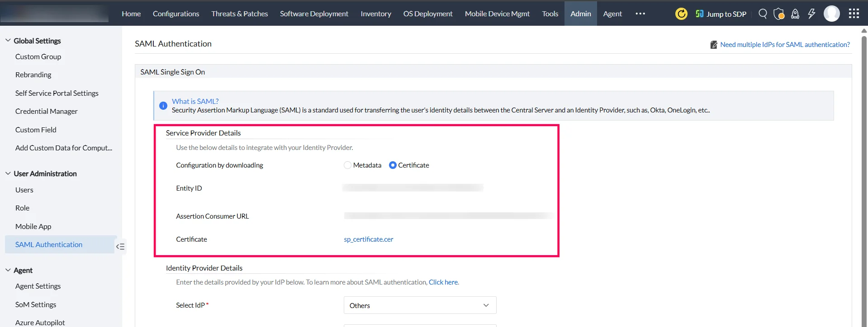Collapse the Global Settings section

click(x=8, y=40)
